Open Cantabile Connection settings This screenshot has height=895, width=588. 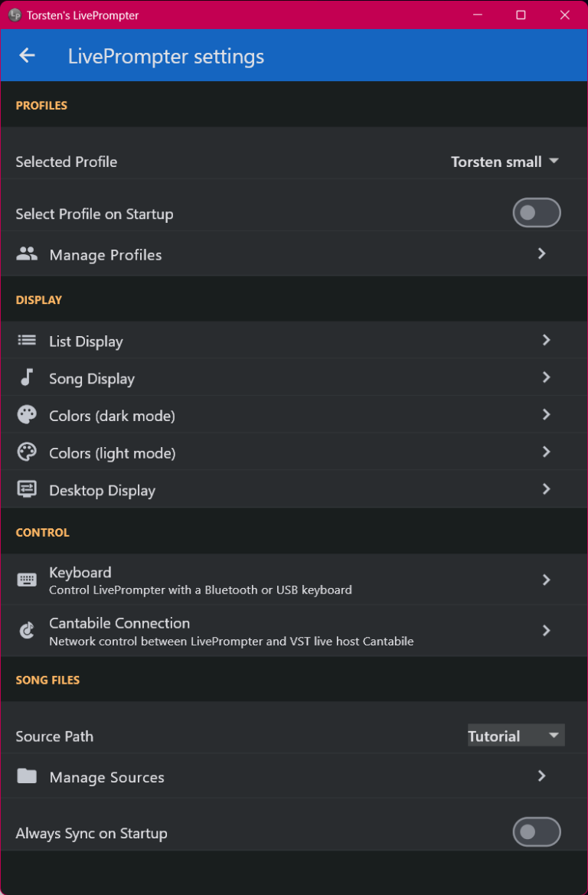(294, 630)
